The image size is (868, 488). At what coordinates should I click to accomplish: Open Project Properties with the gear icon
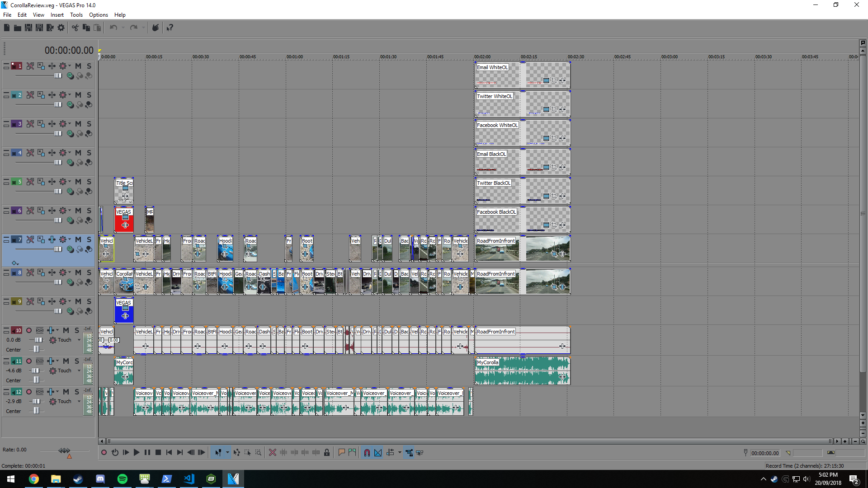61,28
